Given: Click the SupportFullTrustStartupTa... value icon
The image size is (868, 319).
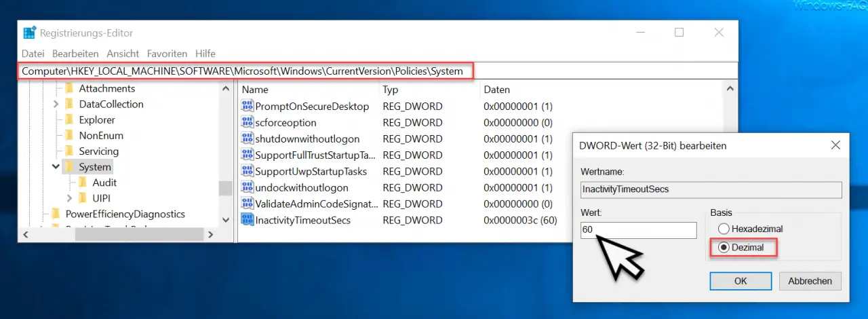Looking at the screenshot, I should click(x=247, y=155).
